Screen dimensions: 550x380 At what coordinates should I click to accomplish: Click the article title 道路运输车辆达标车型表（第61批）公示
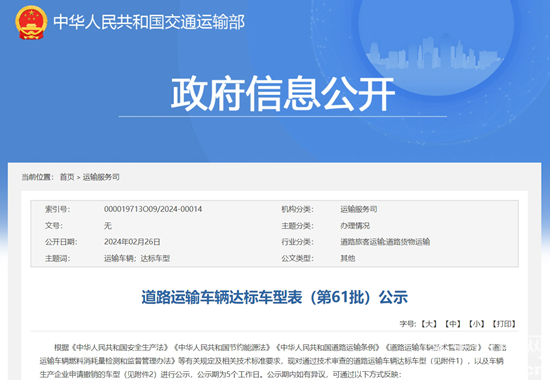pyautogui.click(x=275, y=298)
